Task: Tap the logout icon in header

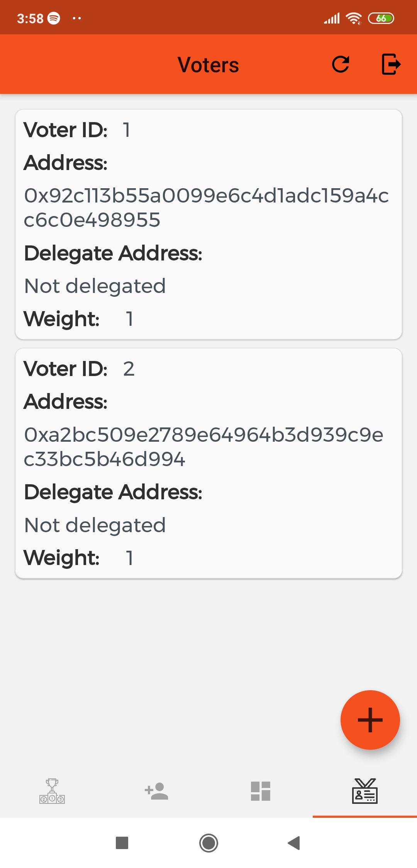Action: [391, 64]
